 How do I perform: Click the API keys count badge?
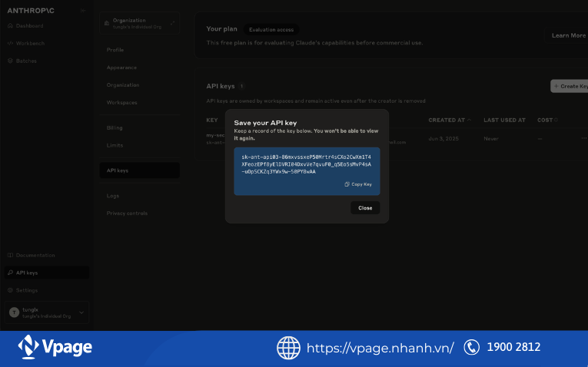(x=242, y=86)
